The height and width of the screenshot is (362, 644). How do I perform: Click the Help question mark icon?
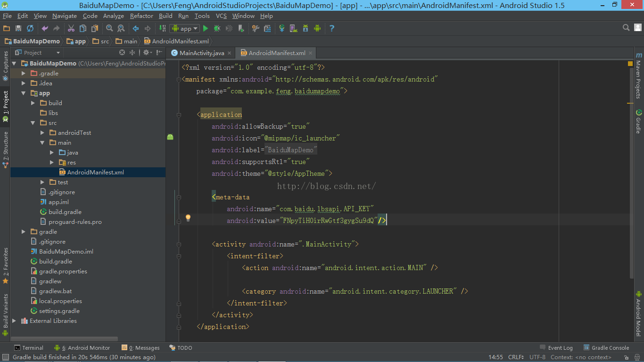(x=331, y=28)
